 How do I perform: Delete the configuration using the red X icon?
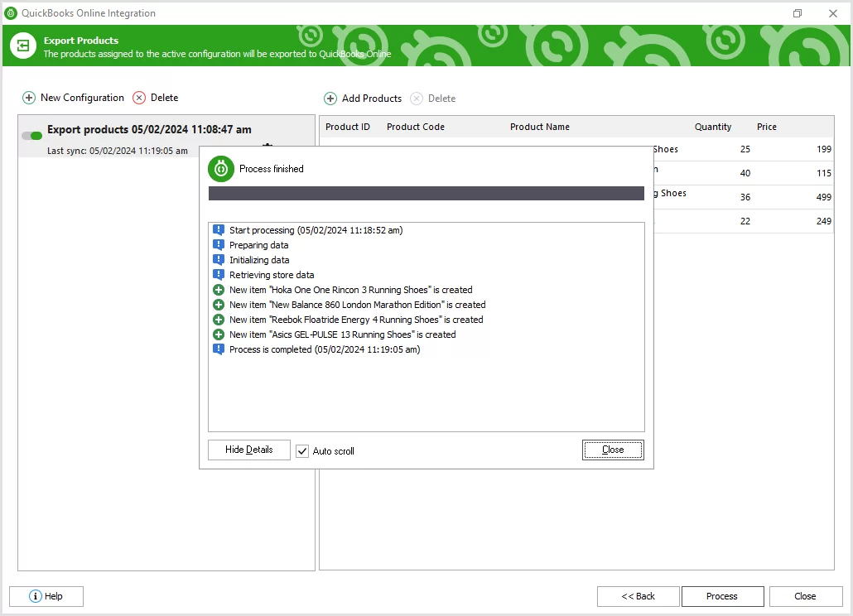point(138,98)
